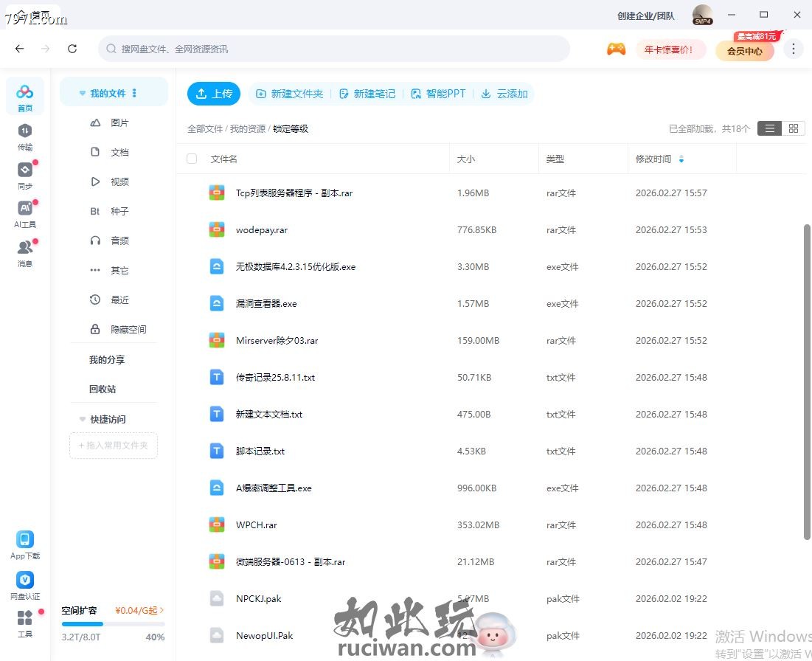Open 最近 recent files
Image resolution: width=812 pixels, height=661 pixels.
point(109,300)
